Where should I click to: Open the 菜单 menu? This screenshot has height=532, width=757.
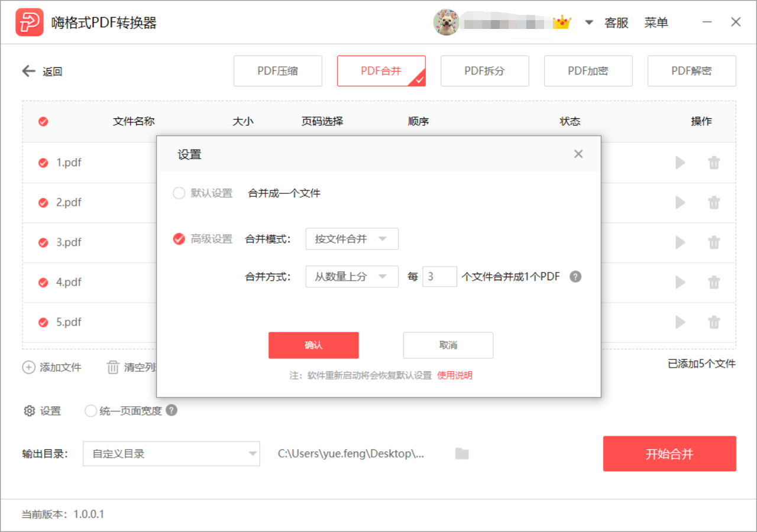click(x=656, y=22)
